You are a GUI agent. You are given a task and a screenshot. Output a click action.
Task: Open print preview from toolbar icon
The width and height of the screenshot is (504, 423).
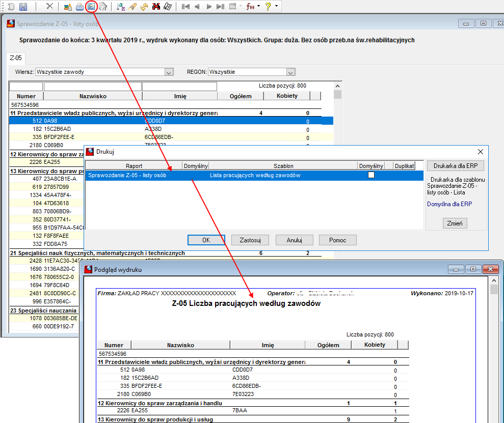coord(91,7)
